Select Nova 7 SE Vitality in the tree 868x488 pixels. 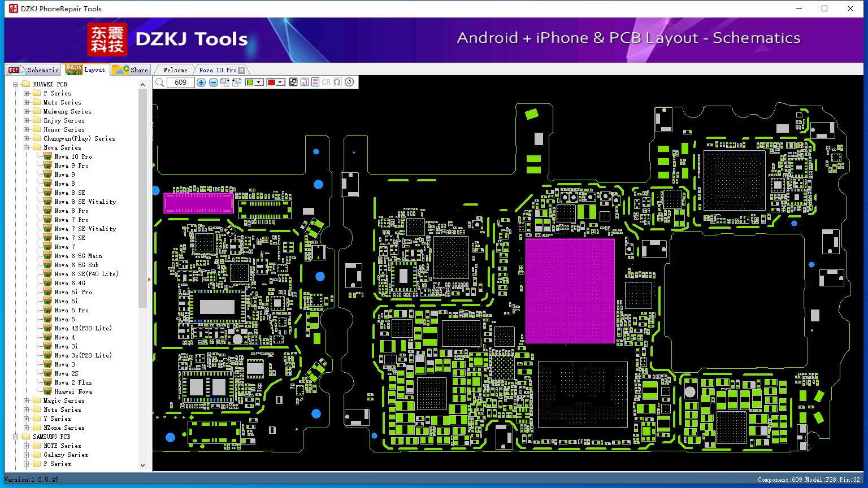click(85, 229)
